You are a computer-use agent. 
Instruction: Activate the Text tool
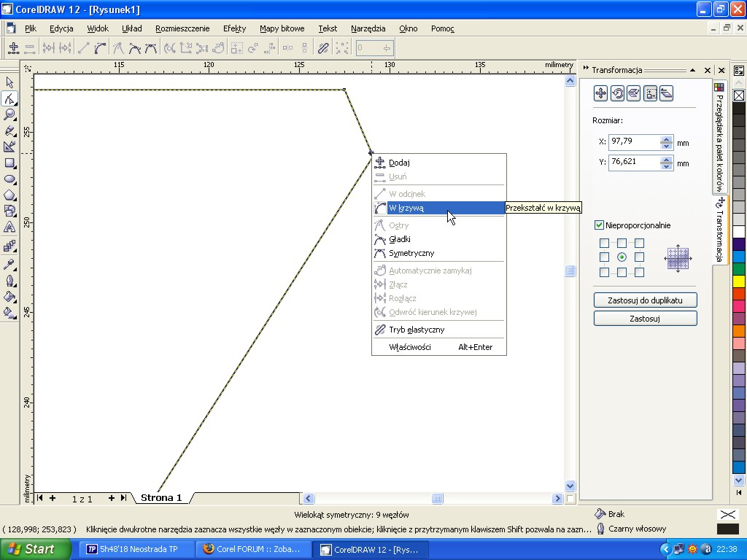9,227
